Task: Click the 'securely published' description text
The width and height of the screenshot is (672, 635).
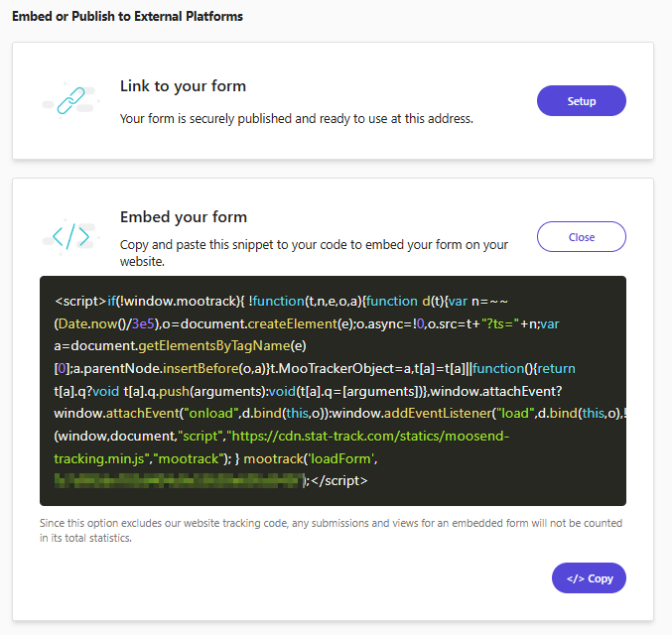Action: [296, 119]
